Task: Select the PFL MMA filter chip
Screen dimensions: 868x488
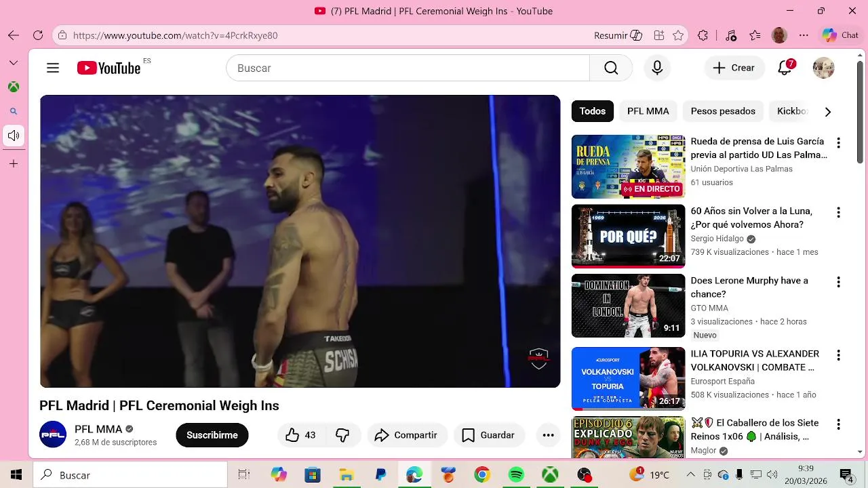Action: point(648,111)
